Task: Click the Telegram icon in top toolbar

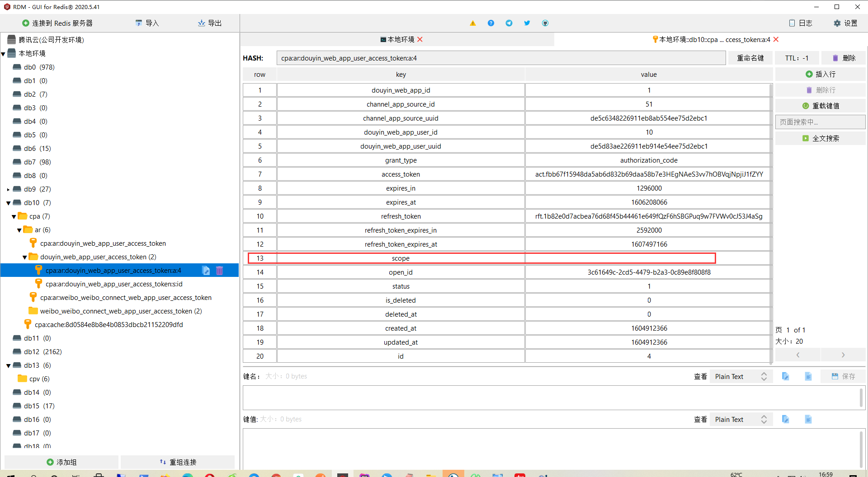Action: (x=509, y=23)
